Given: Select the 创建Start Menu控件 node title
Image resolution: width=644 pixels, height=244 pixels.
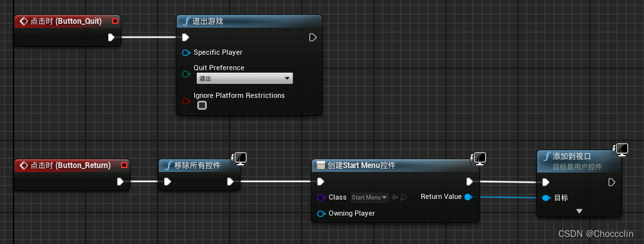Looking at the screenshot, I should click(362, 166).
